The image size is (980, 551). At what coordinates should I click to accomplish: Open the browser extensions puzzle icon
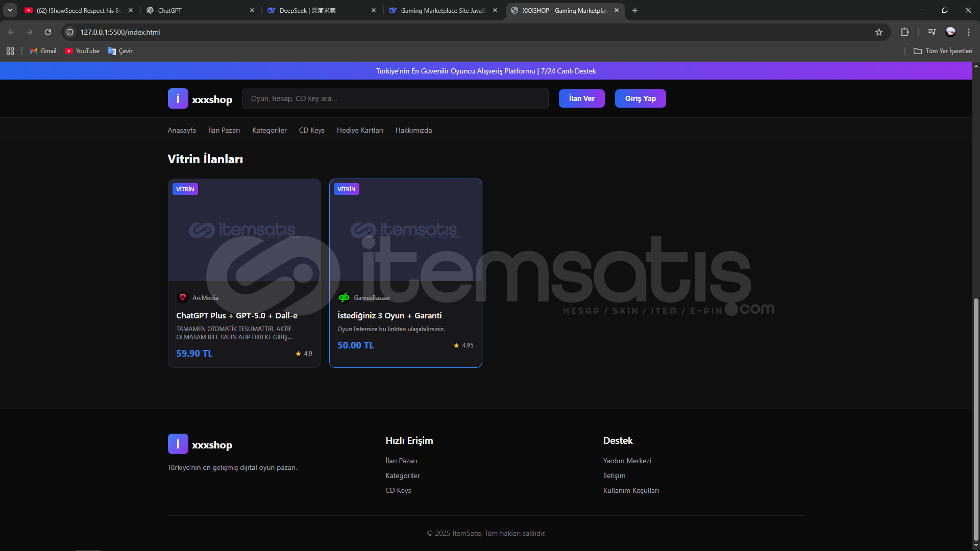click(x=904, y=32)
